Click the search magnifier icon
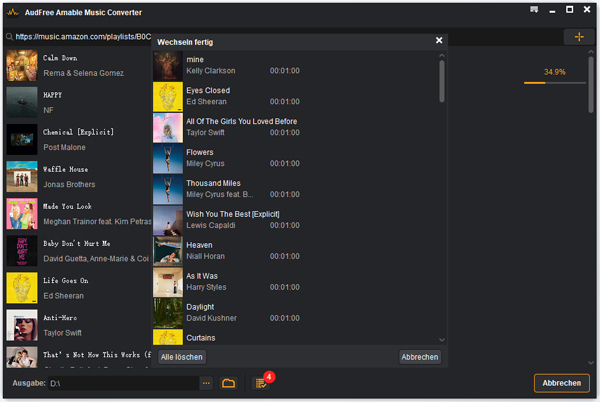The height and width of the screenshot is (402, 600). tap(10, 37)
